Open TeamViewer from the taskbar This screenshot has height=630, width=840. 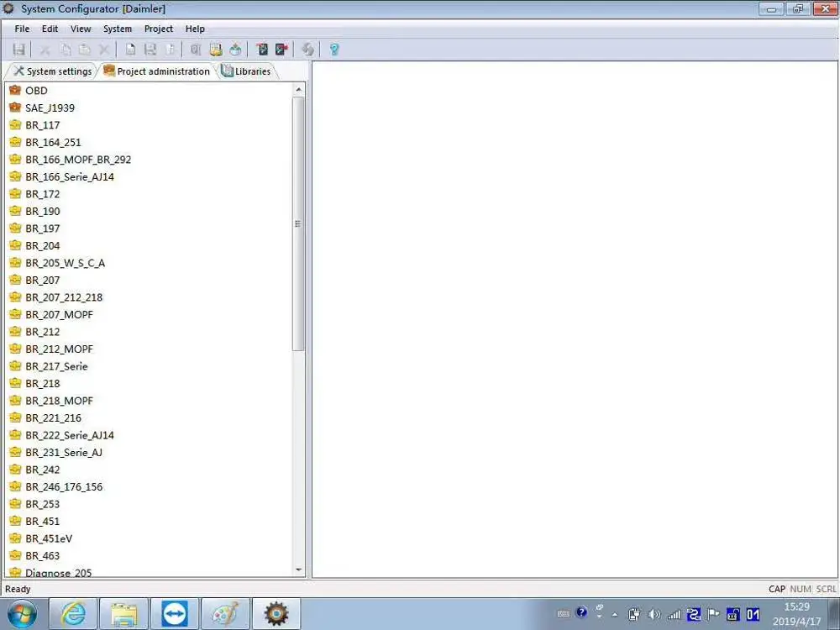[175, 614]
